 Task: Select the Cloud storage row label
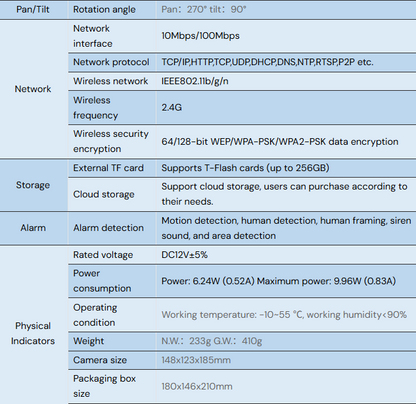(104, 194)
